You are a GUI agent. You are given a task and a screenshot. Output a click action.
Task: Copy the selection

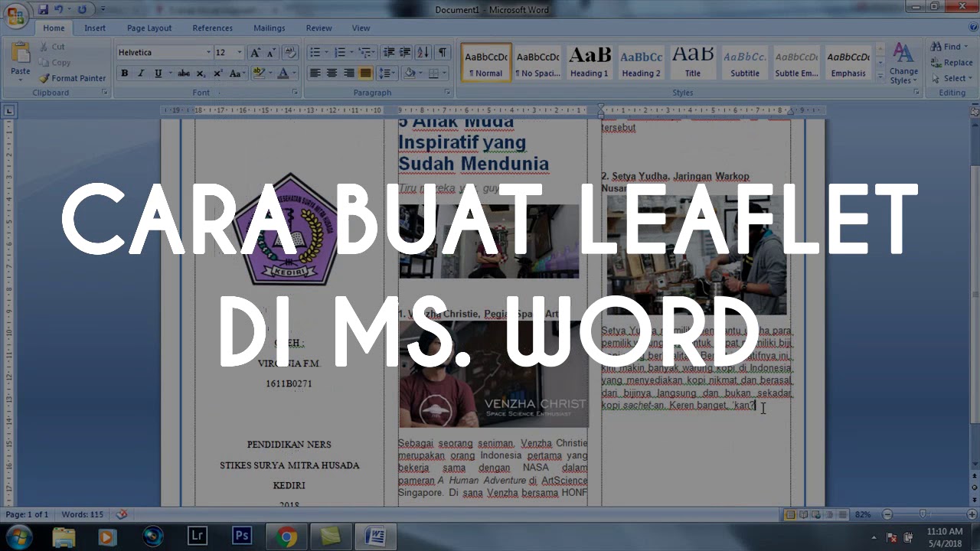(x=55, y=63)
